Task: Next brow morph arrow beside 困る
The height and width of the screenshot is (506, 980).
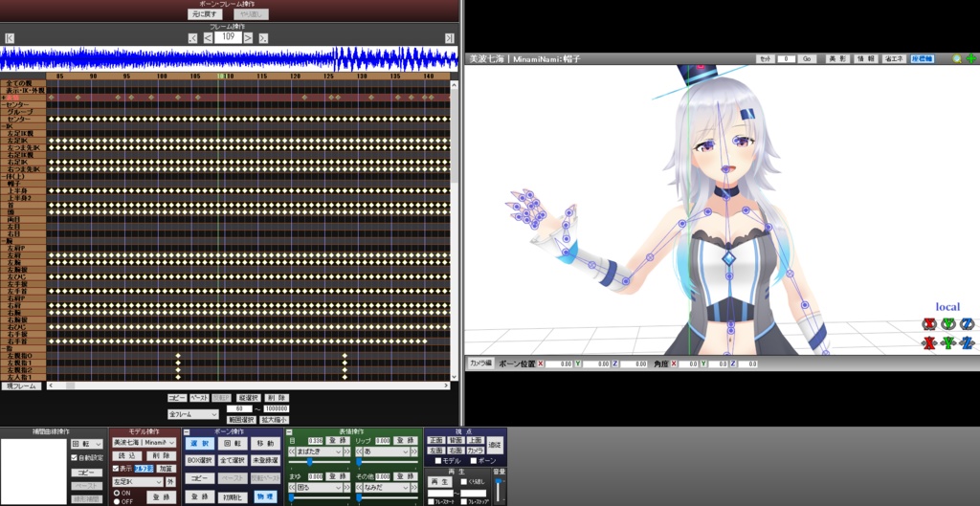Action: [346, 487]
